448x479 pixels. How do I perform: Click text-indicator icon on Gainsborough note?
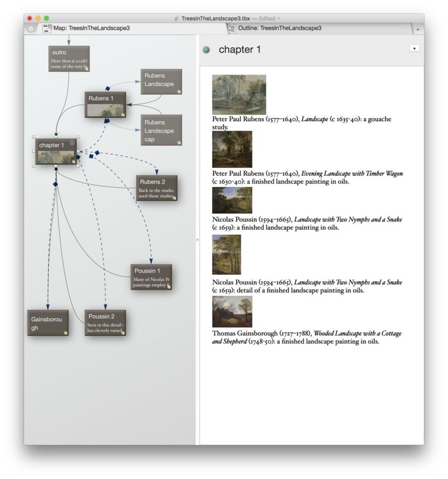pyautogui.click(x=66, y=333)
